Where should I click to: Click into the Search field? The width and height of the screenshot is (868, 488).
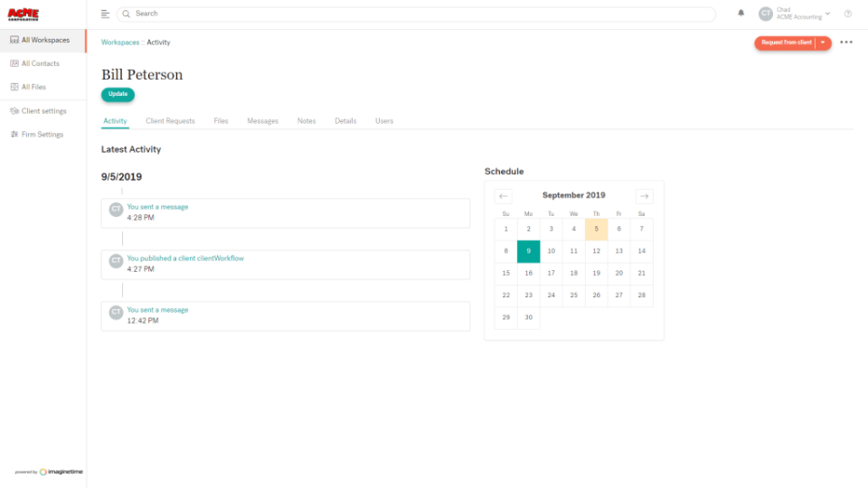pos(416,14)
